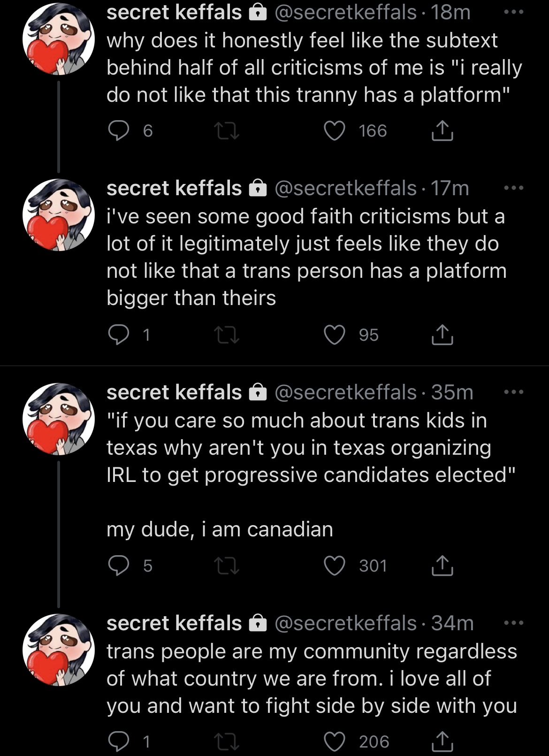
Task: Open more options on 34m tweet
Action: point(513,623)
